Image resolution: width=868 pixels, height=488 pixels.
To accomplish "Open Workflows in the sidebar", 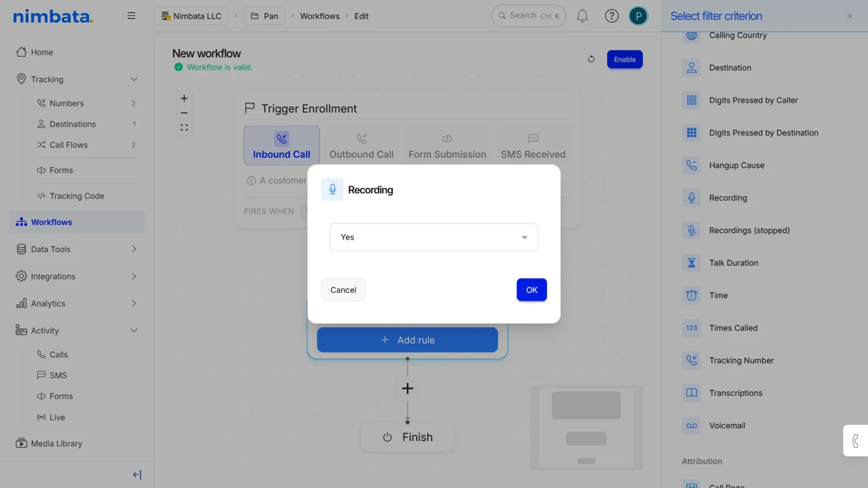I will 77,222.
